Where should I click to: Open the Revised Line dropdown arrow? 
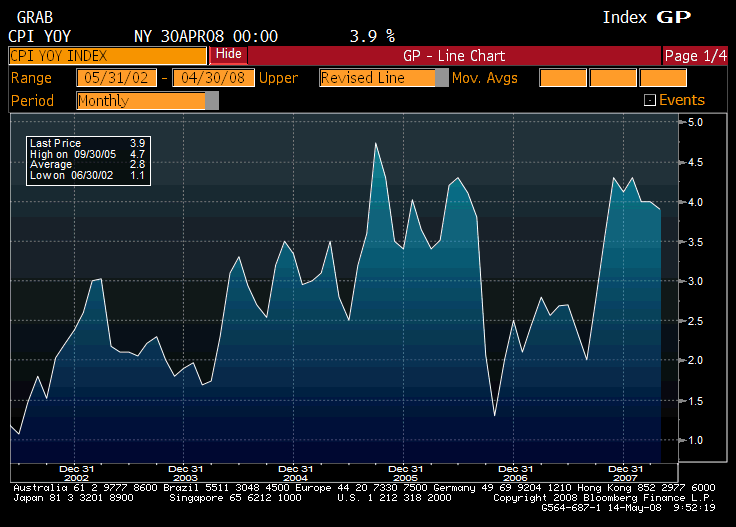click(441, 78)
